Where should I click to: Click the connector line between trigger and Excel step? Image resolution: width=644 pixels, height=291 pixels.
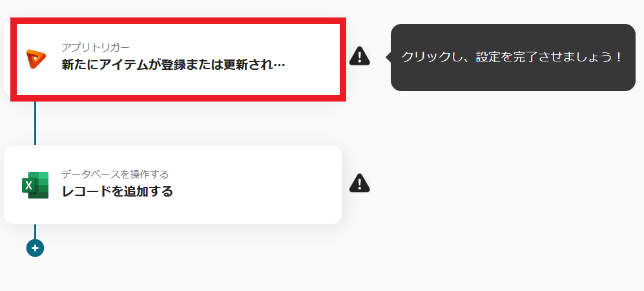pyautogui.click(x=35, y=122)
